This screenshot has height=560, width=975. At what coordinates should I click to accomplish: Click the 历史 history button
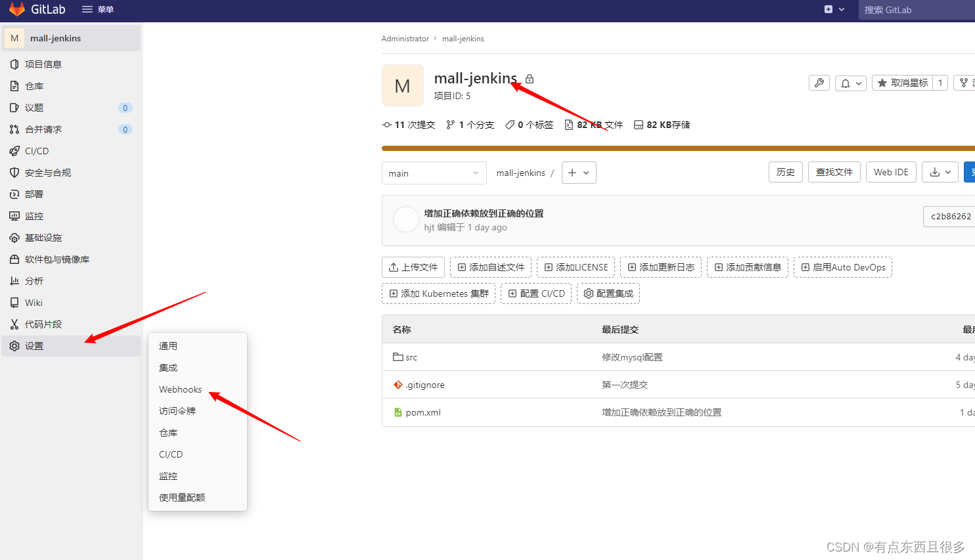point(786,172)
